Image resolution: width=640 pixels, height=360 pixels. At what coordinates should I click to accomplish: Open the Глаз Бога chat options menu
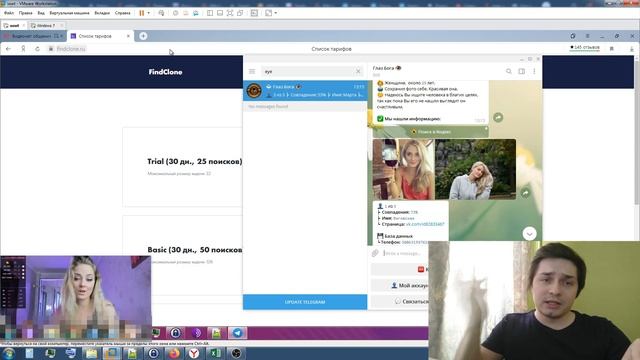(x=534, y=71)
